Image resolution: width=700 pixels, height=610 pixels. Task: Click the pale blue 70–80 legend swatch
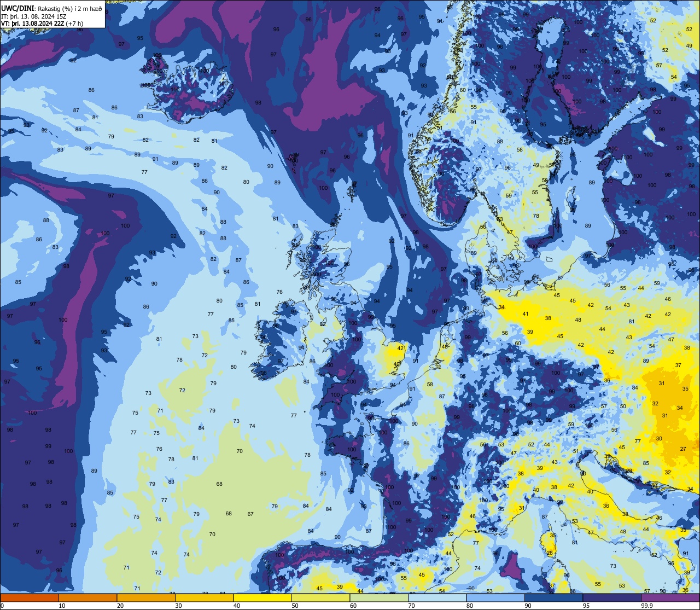tap(437, 597)
